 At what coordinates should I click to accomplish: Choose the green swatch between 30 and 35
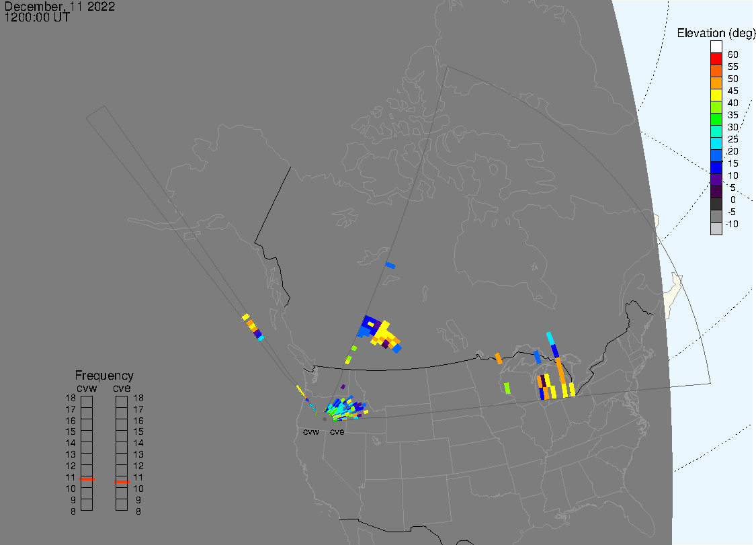(x=716, y=120)
